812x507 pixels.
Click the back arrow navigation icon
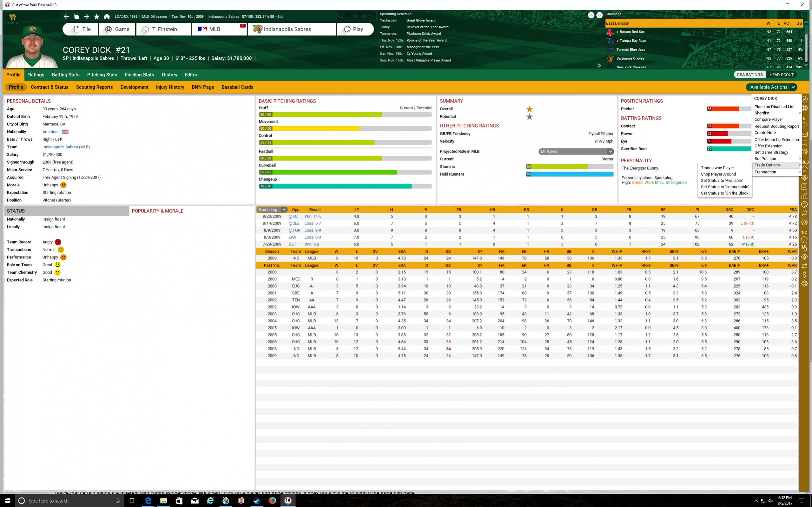pos(66,16)
